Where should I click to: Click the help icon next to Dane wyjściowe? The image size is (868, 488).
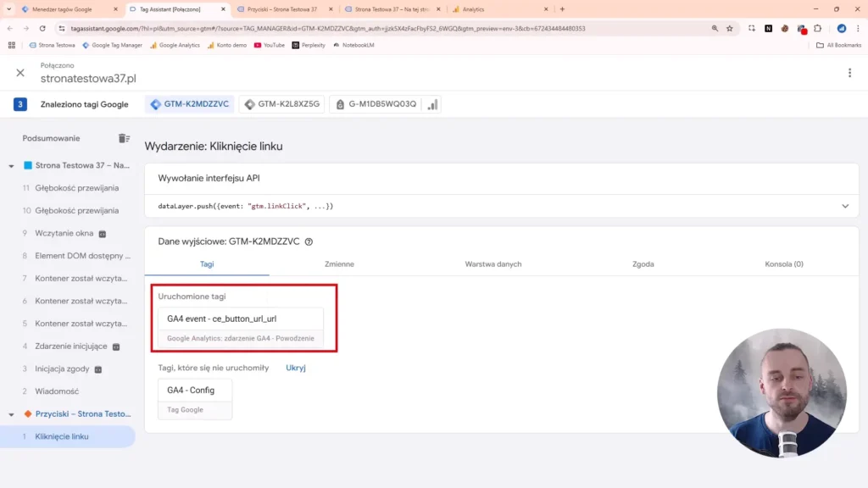pyautogui.click(x=309, y=241)
